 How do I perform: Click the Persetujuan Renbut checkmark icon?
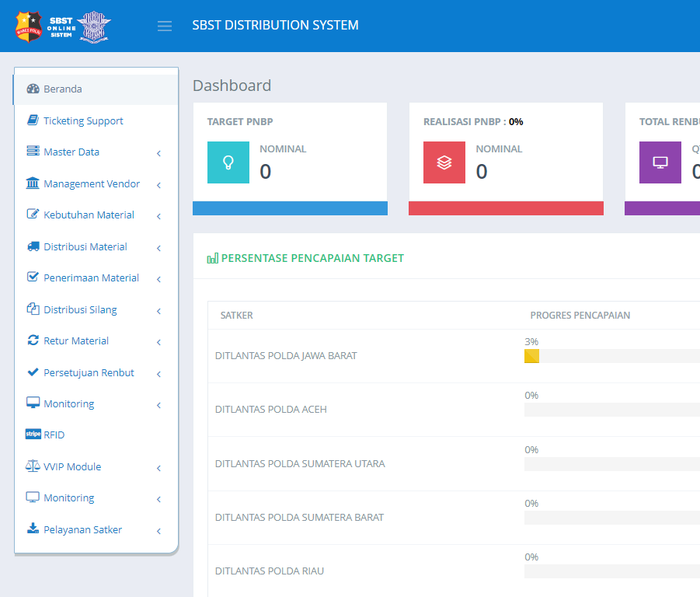click(x=33, y=372)
